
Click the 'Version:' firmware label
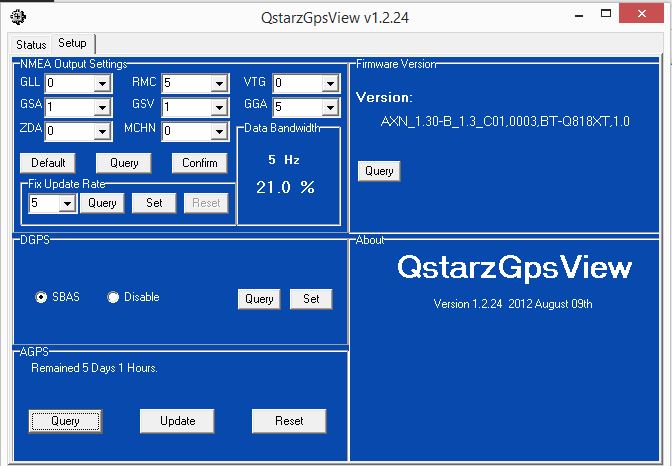(x=384, y=97)
